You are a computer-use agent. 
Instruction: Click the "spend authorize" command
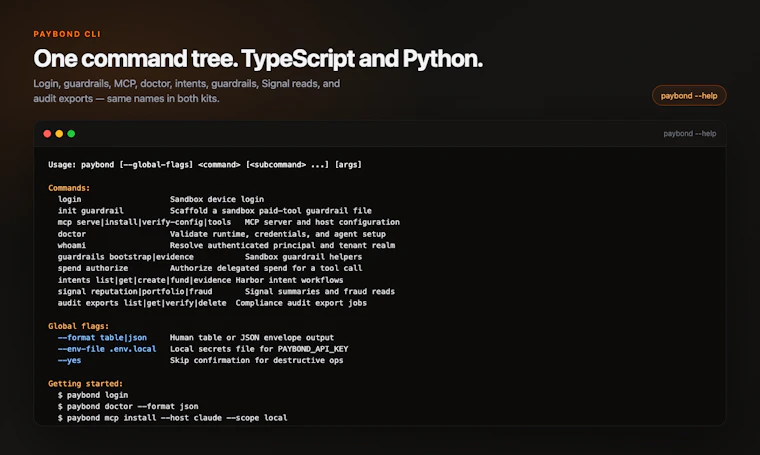point(93,268)
